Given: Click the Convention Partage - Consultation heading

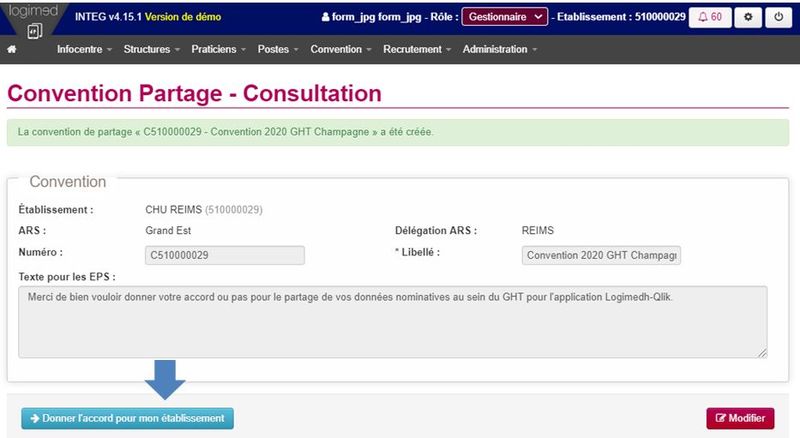Looking at the screenshot, I should pos(194,93).
